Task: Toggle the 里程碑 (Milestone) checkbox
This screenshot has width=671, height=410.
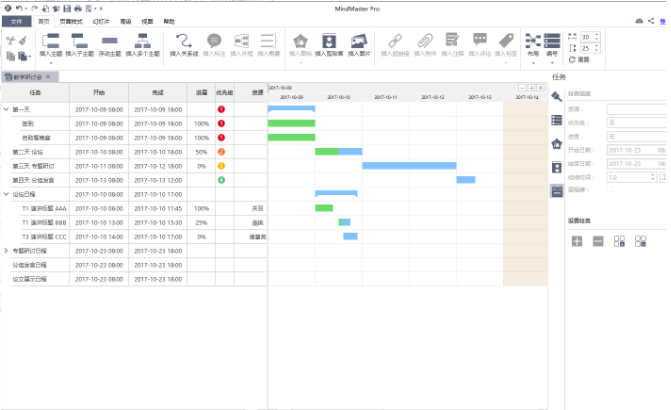Action: 610,188
